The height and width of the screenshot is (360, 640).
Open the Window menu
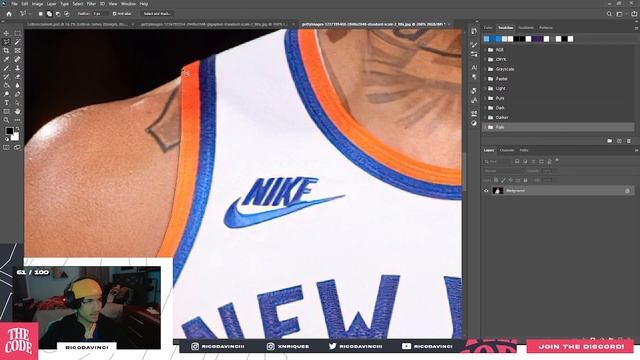129,4
